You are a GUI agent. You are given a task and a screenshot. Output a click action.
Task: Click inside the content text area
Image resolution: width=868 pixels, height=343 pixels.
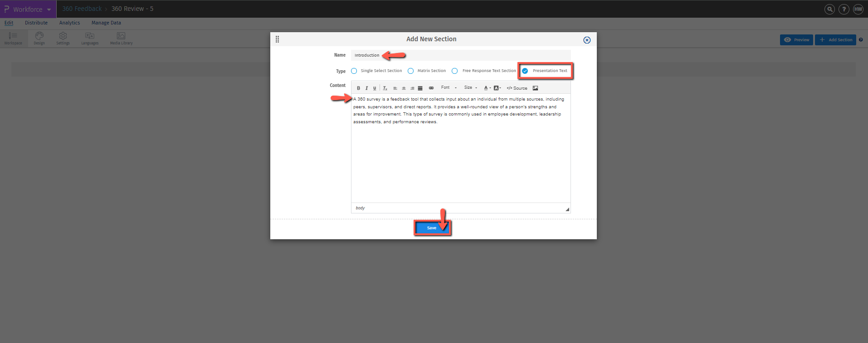[461, 148]
